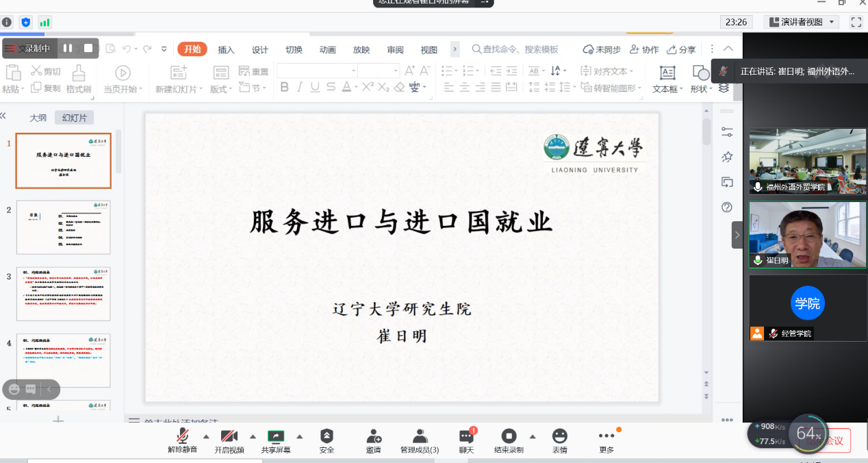Click the End Recording button
The image size is (868, 463).
(509, 436)
